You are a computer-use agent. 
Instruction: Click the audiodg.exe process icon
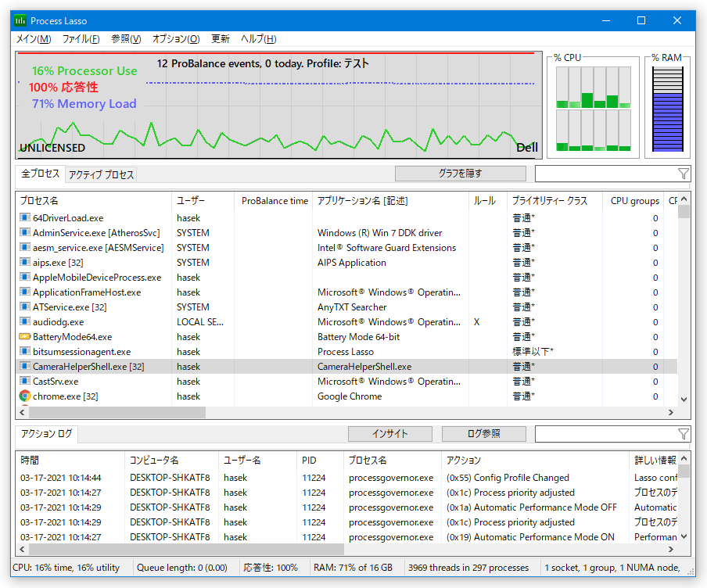click(25, 322)
